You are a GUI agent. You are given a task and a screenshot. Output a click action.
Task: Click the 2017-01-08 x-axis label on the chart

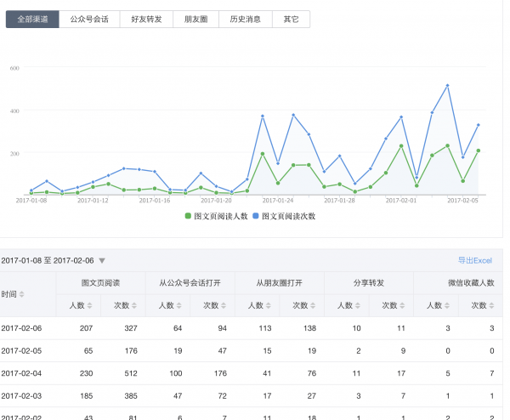tap(31, 201)
